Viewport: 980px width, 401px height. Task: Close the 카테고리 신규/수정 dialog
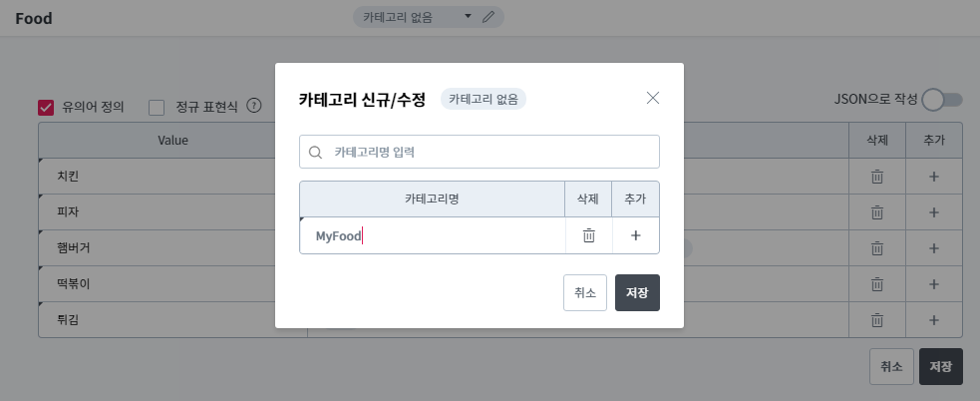[x=653, y=98]
